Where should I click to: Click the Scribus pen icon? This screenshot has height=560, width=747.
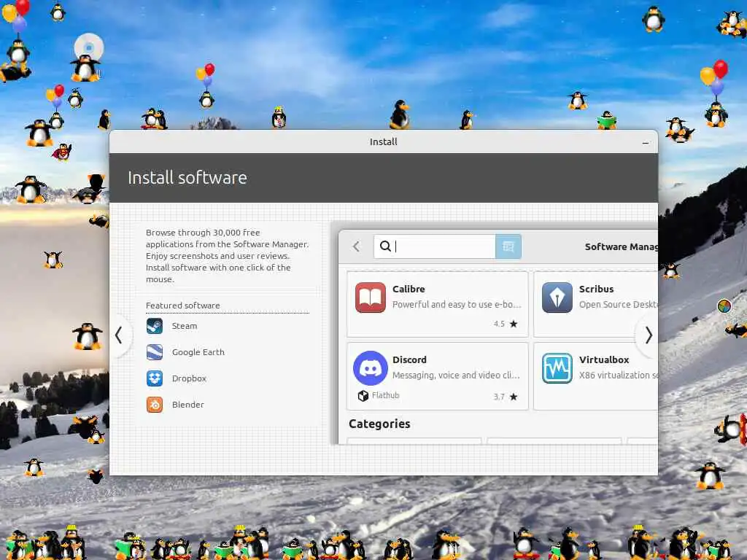[557, 297]
